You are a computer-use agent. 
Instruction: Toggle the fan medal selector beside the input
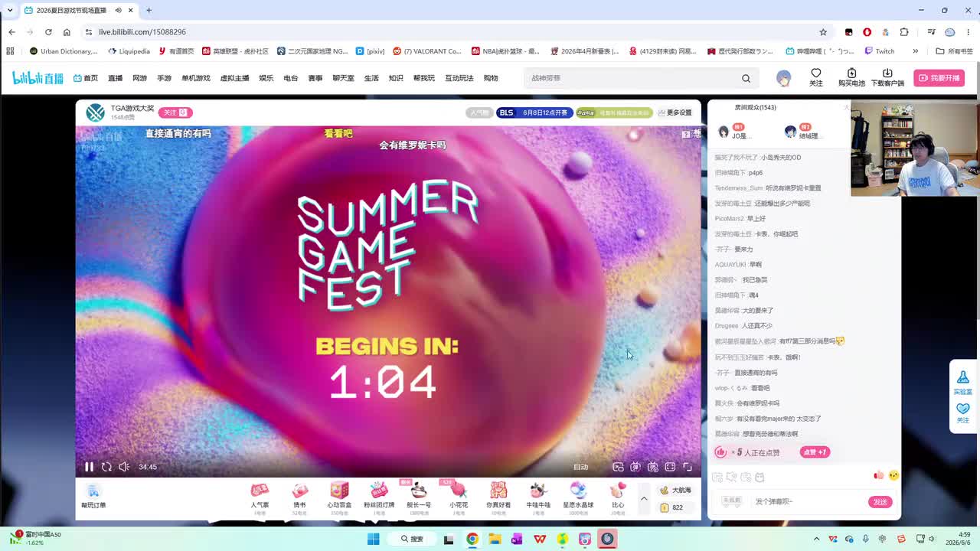(x=732, y=500)
